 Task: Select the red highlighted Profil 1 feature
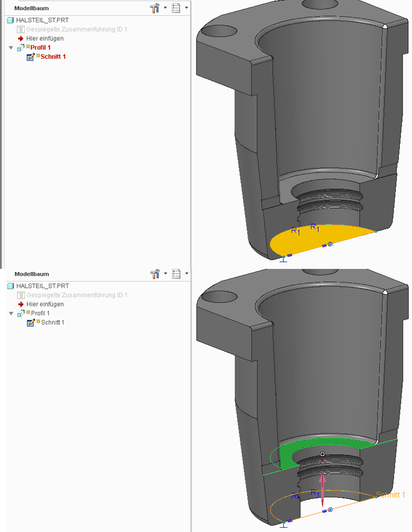tap(40, 48)
